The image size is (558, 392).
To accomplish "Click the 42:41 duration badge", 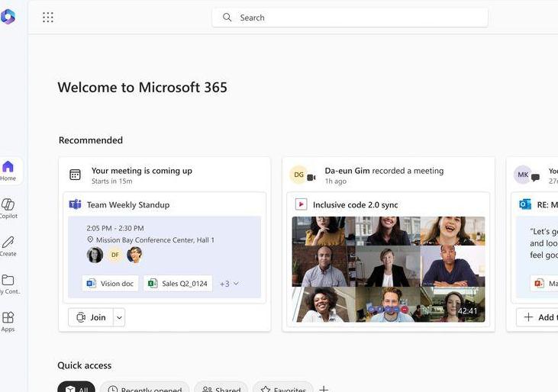I will coord(467,311).
